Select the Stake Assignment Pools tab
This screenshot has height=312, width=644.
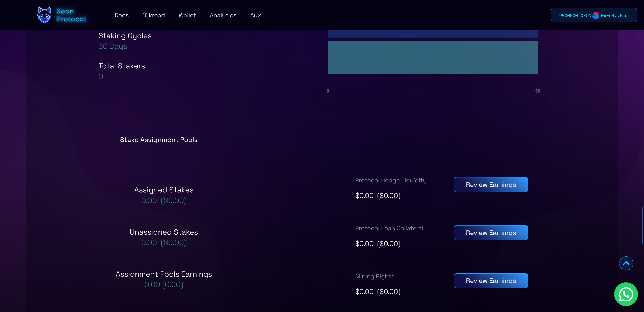click(158, 140)
